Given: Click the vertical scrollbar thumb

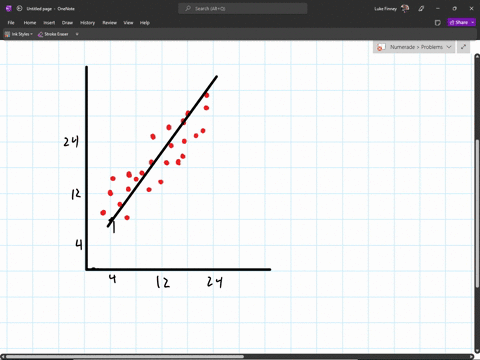Looking at the screenshot, I should click(477, 213).
